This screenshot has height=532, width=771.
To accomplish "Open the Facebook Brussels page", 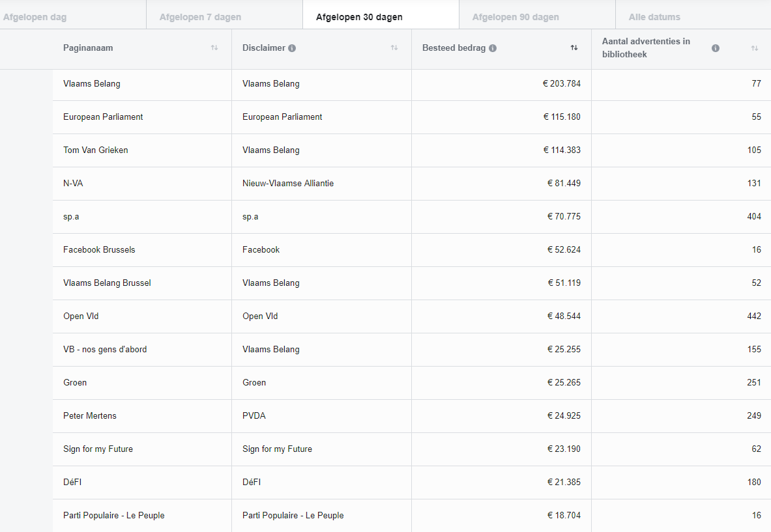I will (x=99, y=249).
